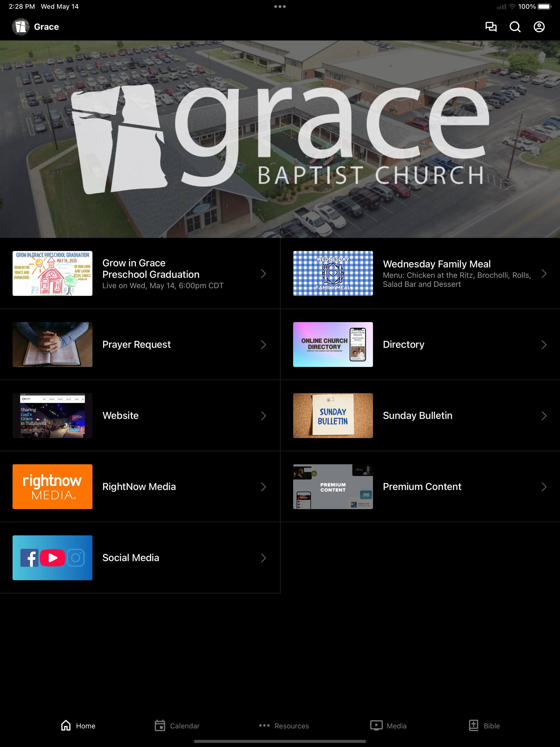Open the messages chat icon
Image resolution: width=560 pixels, height=747 pixels.
(x=491, y=27)
